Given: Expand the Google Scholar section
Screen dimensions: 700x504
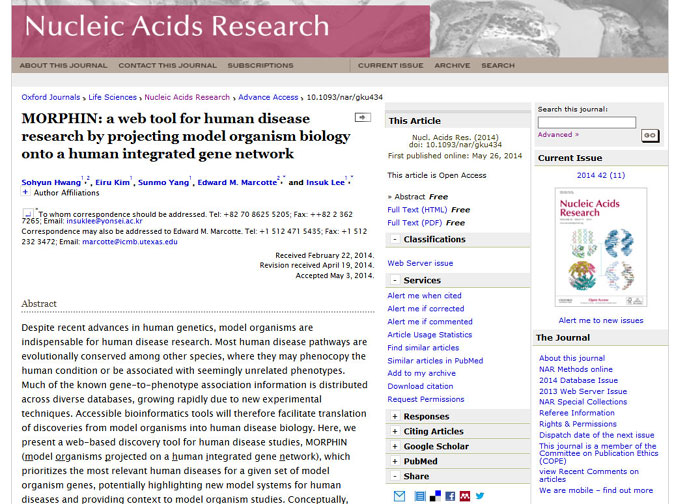Looking at the screenshot, I should 395,446.
